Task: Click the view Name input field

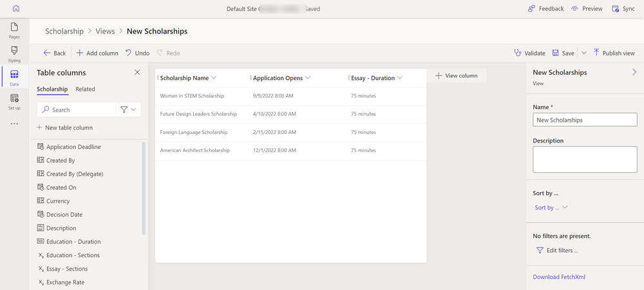Action: (x=585, y=120)
